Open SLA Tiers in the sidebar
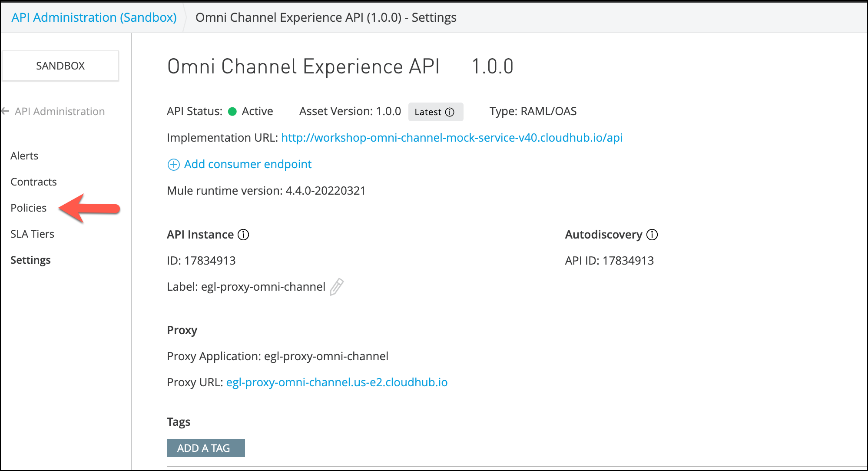 (x=32, y=234)
